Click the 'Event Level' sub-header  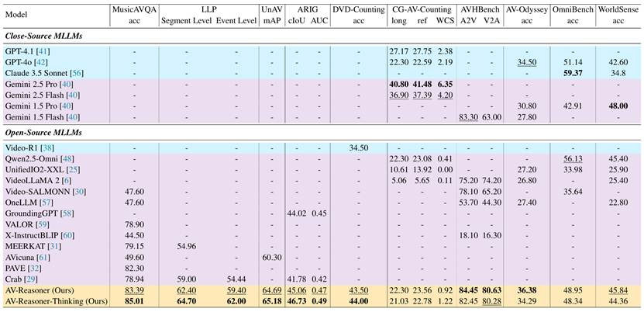pos(236,22)
